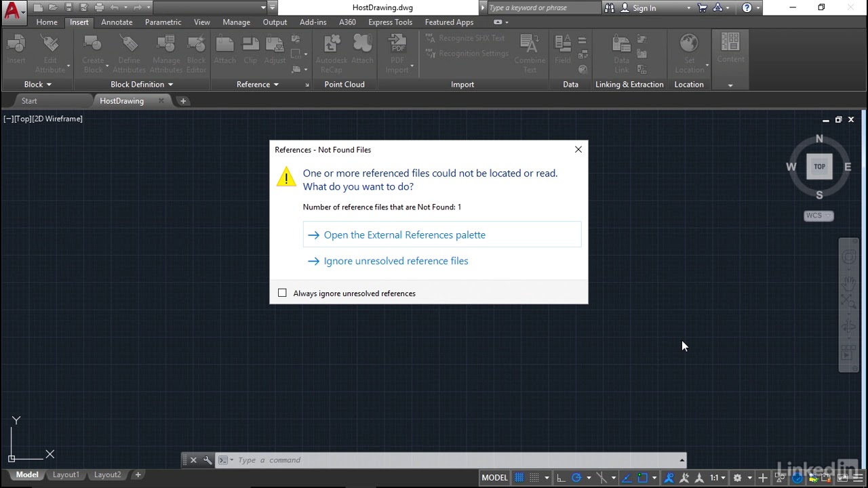
Task: Switch to the Parametric ribbon tab
Action: click(x=163, y=22)
